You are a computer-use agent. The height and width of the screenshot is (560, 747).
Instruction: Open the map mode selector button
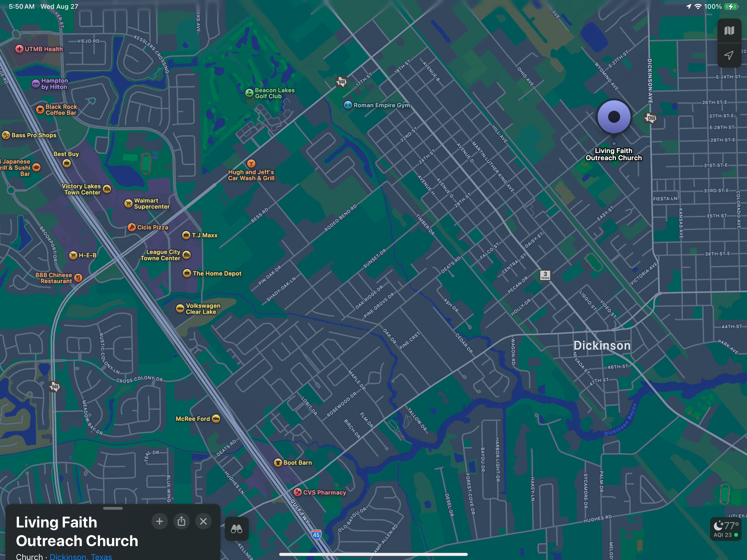[729, 31]
